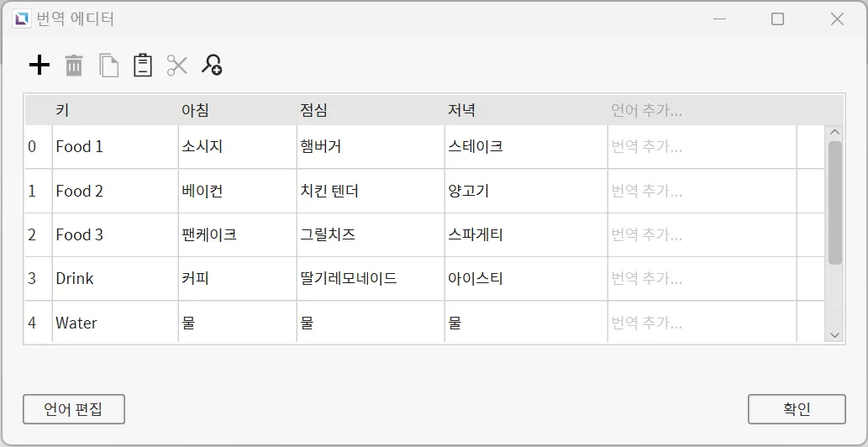868x447 pixels.
Task: Select the Drink key cell
Action: (75, 279)
